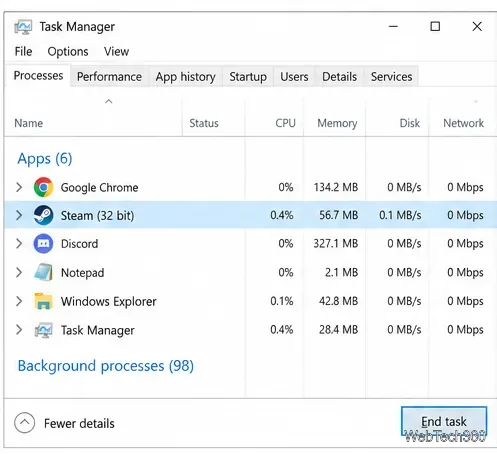Close the Task Manager window
The height and width of the screenshot is (454, 497).
coord(477,26)
